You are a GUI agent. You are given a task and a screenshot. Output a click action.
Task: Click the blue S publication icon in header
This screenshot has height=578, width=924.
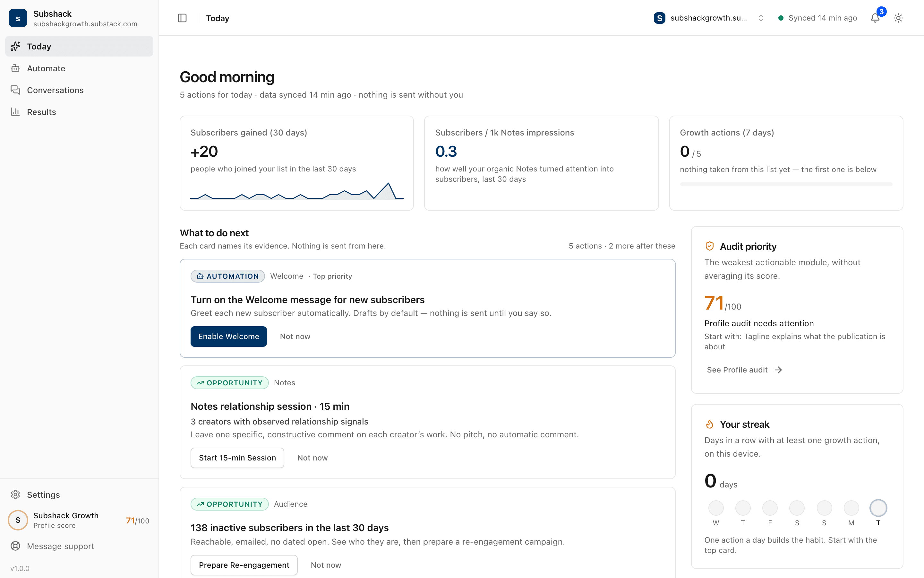(659, 18)
